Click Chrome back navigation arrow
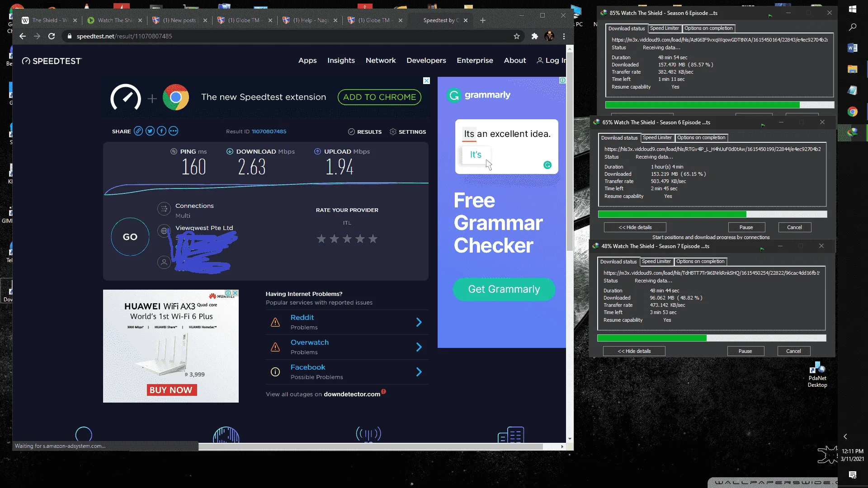The height and width of the screenshot is (488, 868). click(23, 36)
